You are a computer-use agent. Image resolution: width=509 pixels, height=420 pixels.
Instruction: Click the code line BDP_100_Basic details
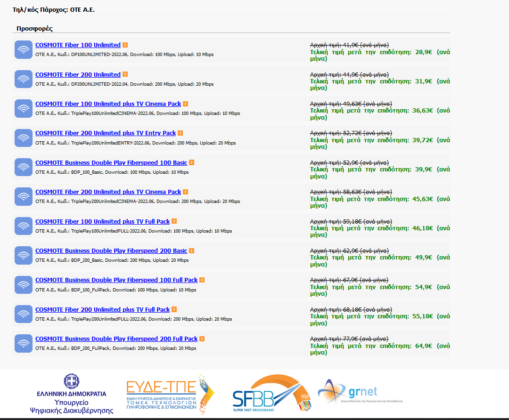point(112,172)
